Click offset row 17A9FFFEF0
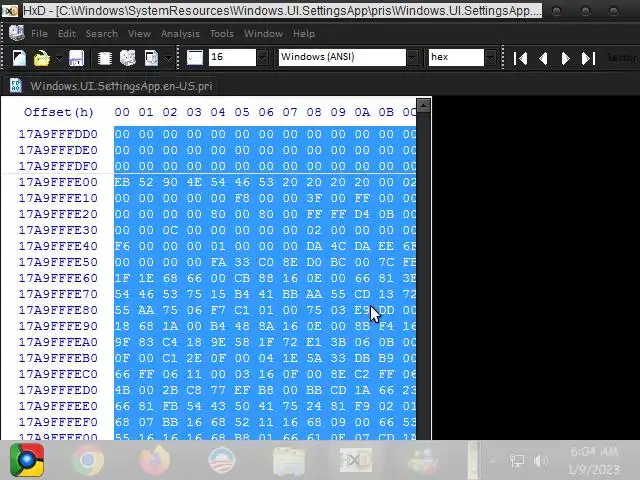 coord(58,422)
